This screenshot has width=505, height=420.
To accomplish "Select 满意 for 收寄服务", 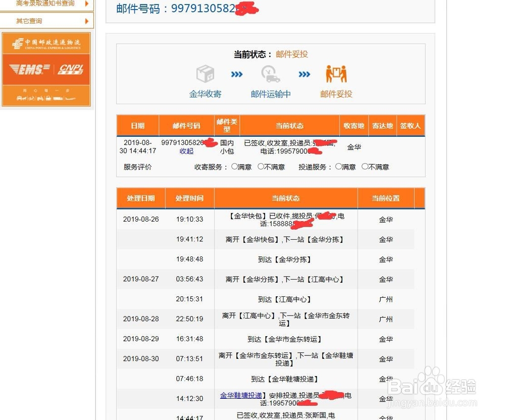I will (x=234, y=167).
